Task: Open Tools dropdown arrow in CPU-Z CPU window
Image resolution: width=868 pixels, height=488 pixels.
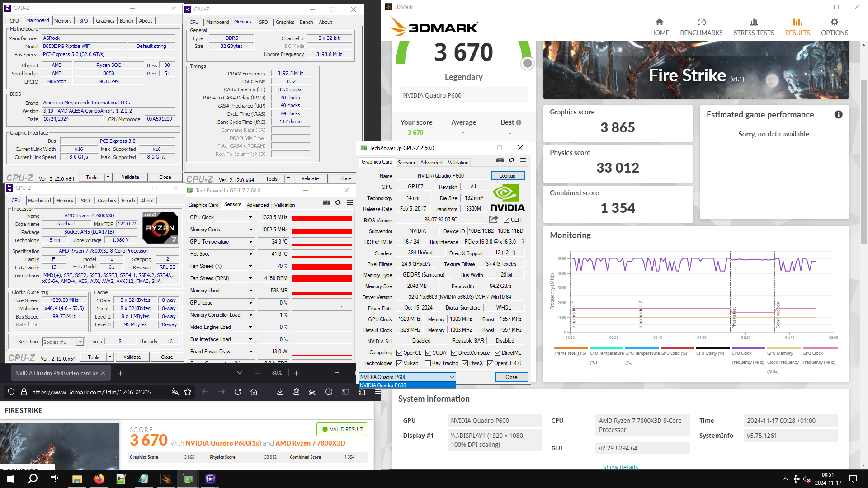Action: [109, 357]
